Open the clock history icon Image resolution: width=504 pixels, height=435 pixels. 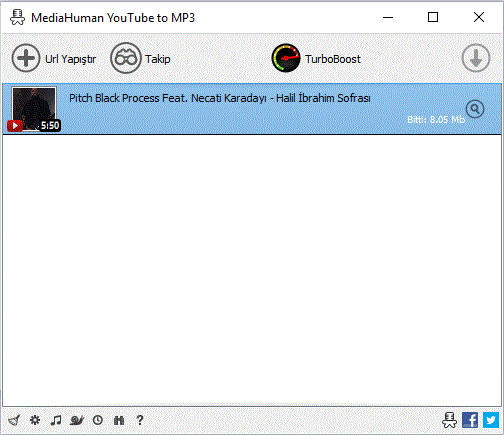coord(98,420)
